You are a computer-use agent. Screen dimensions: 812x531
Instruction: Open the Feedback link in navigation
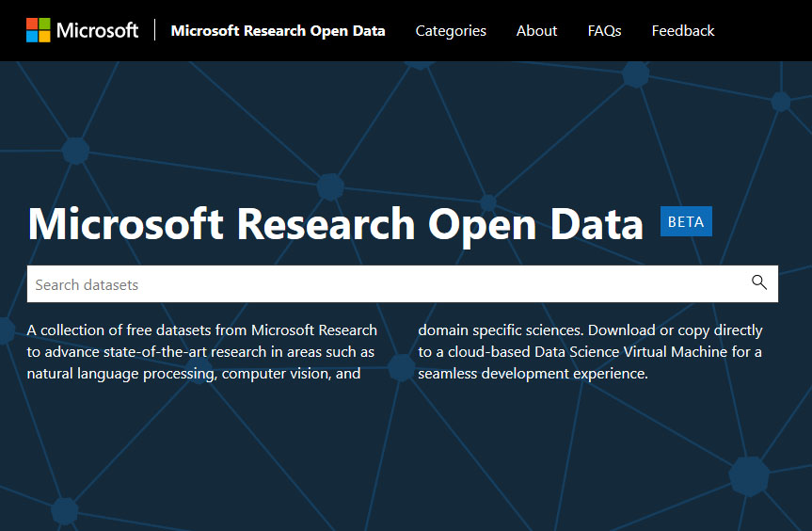coord(682,30)
